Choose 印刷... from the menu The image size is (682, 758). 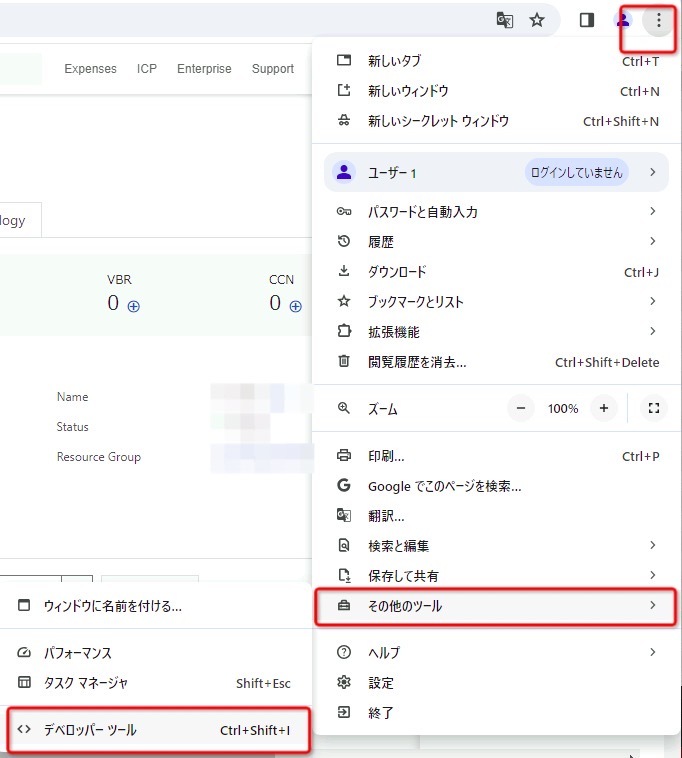pos(497,456)
